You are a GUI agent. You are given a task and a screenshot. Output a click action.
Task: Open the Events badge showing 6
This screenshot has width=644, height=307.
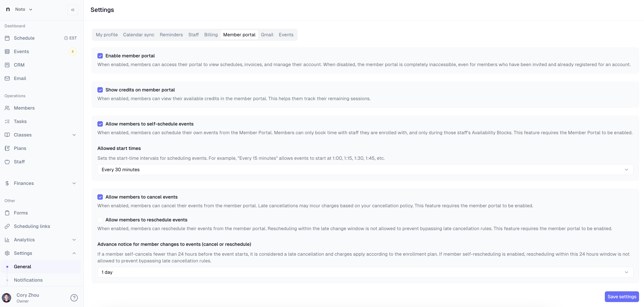pos(73,52)
